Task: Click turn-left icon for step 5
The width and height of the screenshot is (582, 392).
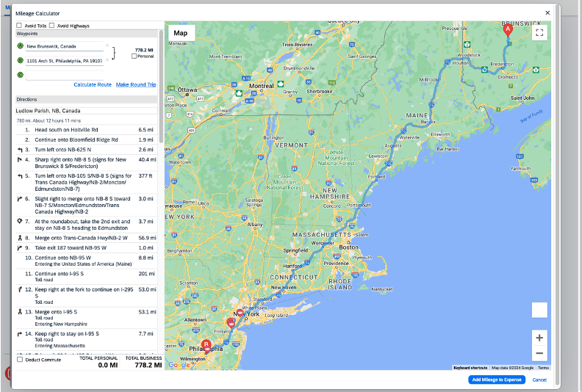Action: point(20,176)
